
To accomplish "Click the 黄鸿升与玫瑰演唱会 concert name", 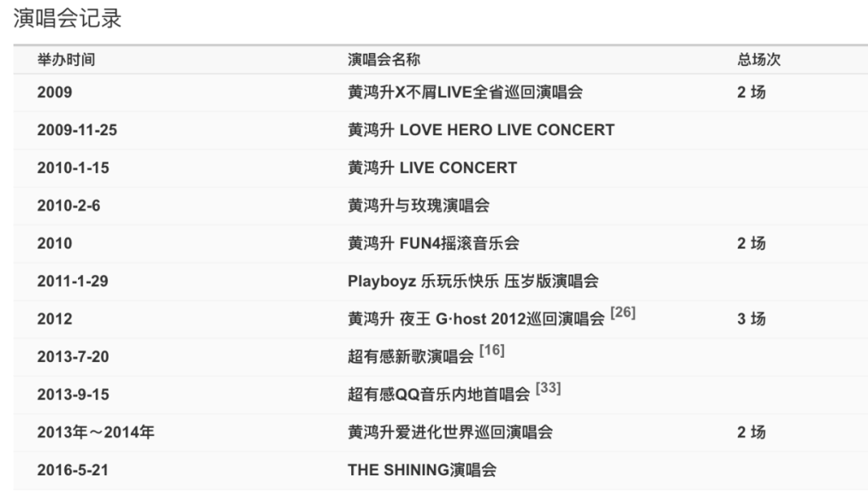I will pos(418,206).
